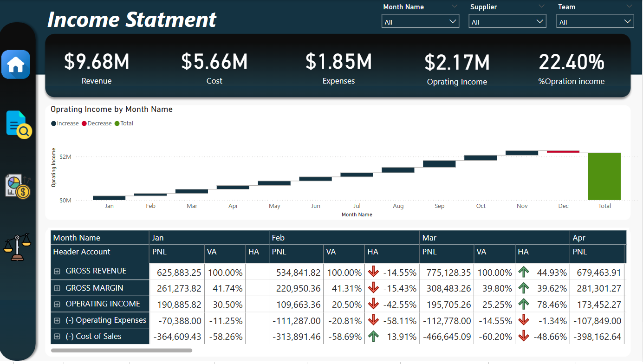
Task: Click green up arrow in GROSS REVENUE Mar
Action: [x=524, y=272]
